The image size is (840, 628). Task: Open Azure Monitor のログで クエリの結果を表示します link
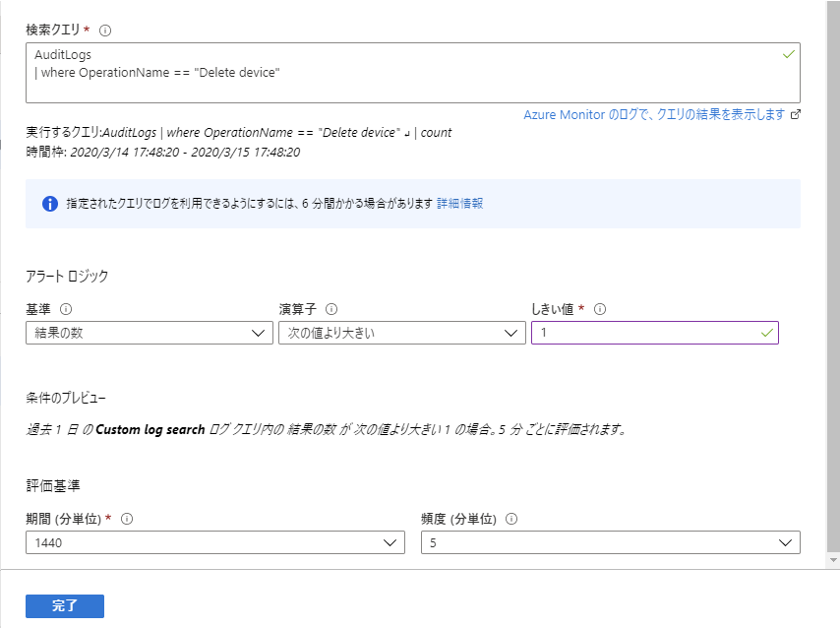[654, 114]
